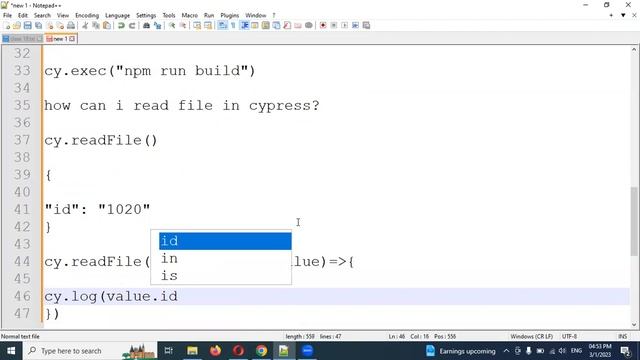Start macro recording with the red record icon
Screen dimensions: 640x360
pyautogui.click(x=323, y=25)
